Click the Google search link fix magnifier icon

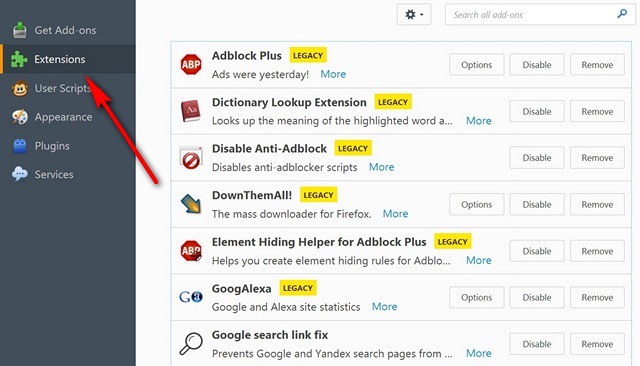coord(191,344)
